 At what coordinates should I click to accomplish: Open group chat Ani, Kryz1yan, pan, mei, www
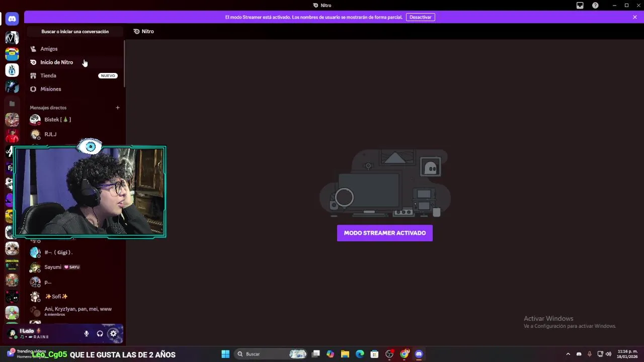(75, 311)
